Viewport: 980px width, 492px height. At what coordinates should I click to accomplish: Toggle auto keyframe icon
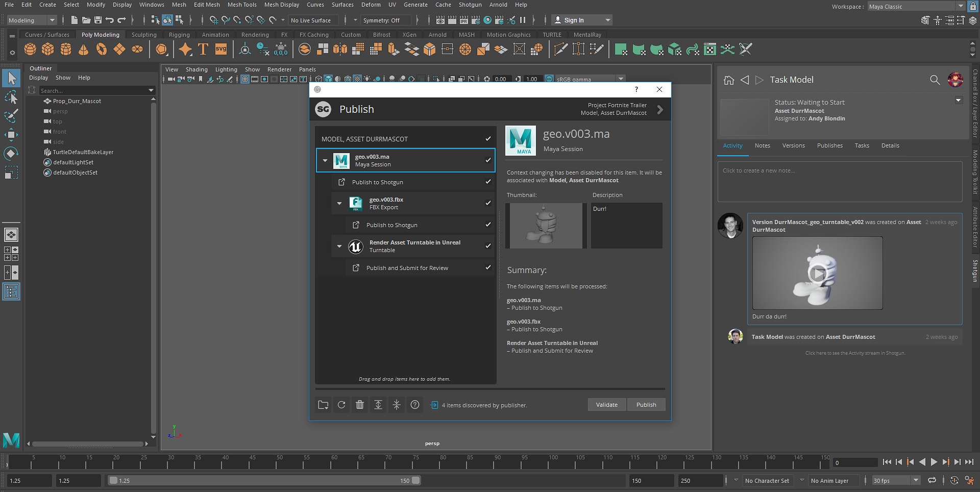(954, 480)
